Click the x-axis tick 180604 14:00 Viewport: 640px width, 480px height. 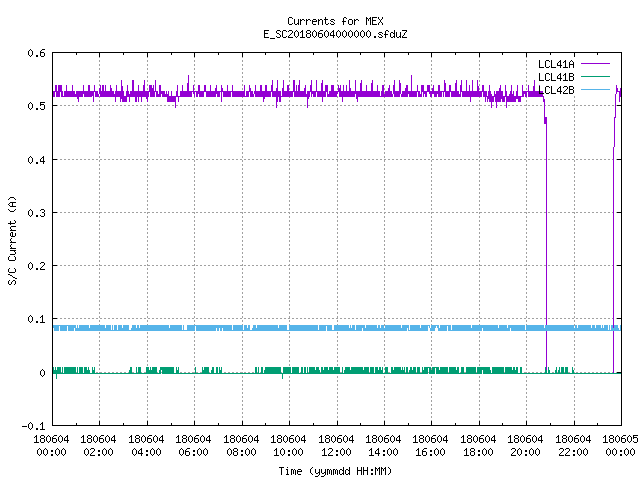pyautogui.click(x=383, y=445)
